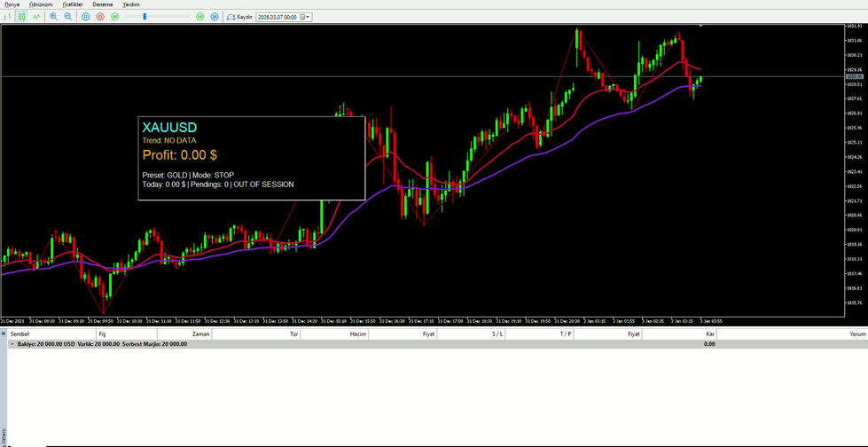Click the XAUUSD symbol label

(169, 127)
